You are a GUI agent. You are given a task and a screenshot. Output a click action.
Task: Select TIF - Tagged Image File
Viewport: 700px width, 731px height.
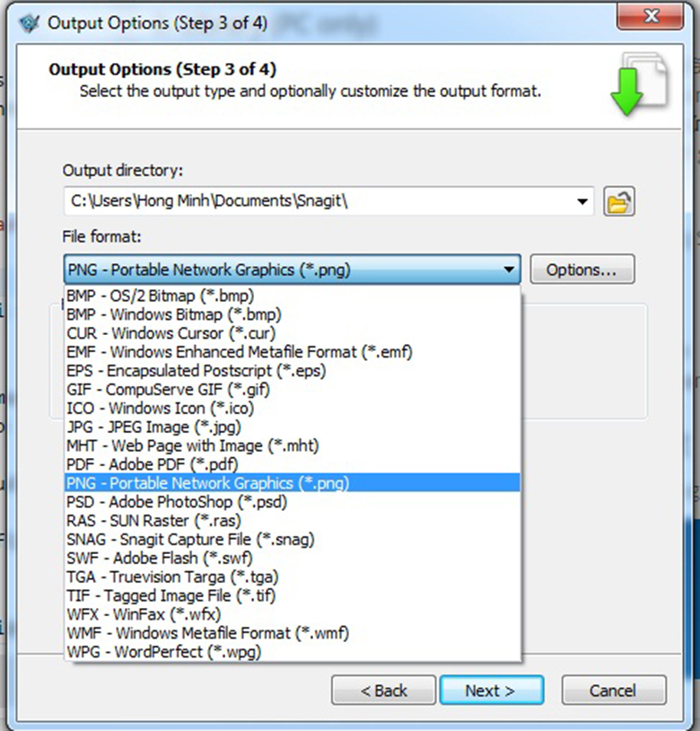[171, 595]
